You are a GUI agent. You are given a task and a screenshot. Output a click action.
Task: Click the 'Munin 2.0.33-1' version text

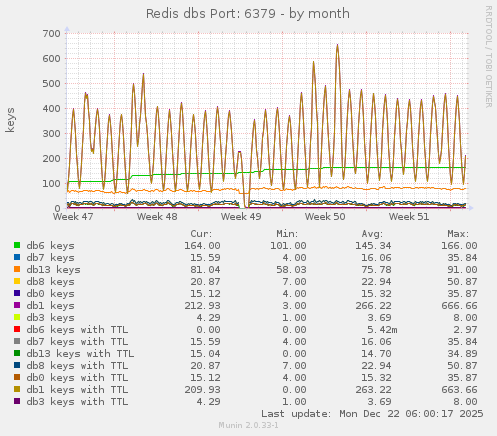[x=248, y=425]
